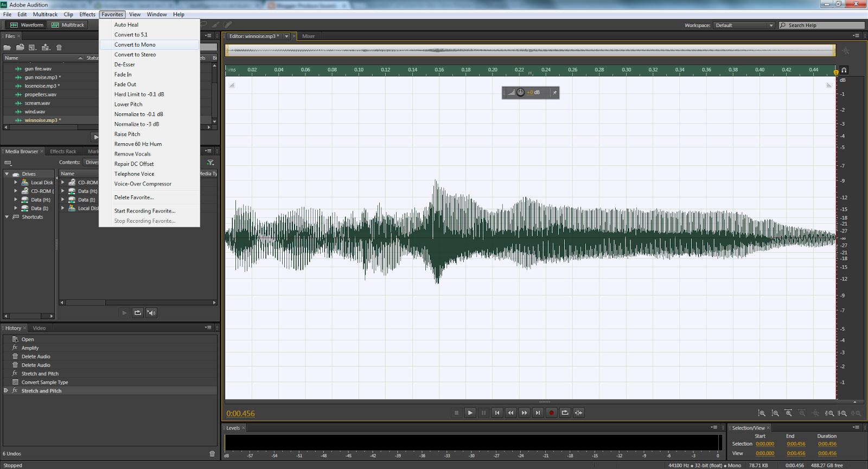Adjust amplitude knob in HUD overlay

[x=521, y=92]
